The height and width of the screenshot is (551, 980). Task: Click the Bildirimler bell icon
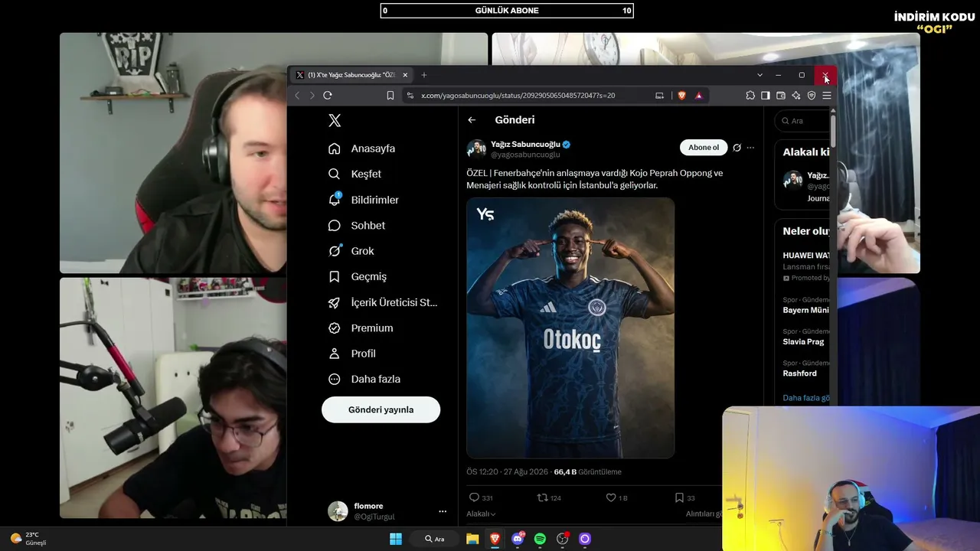click(334, 200)
